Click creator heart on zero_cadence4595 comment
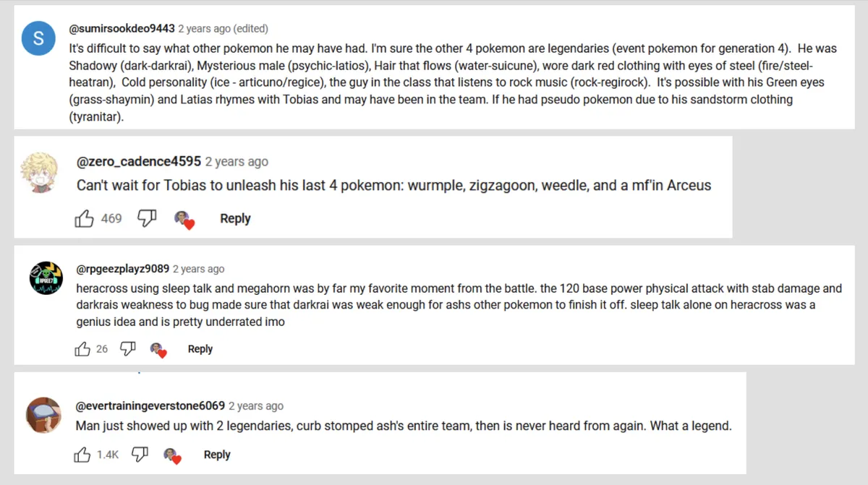Image resolution: width=868 pixels, height=485 pixels. (186, 219)
